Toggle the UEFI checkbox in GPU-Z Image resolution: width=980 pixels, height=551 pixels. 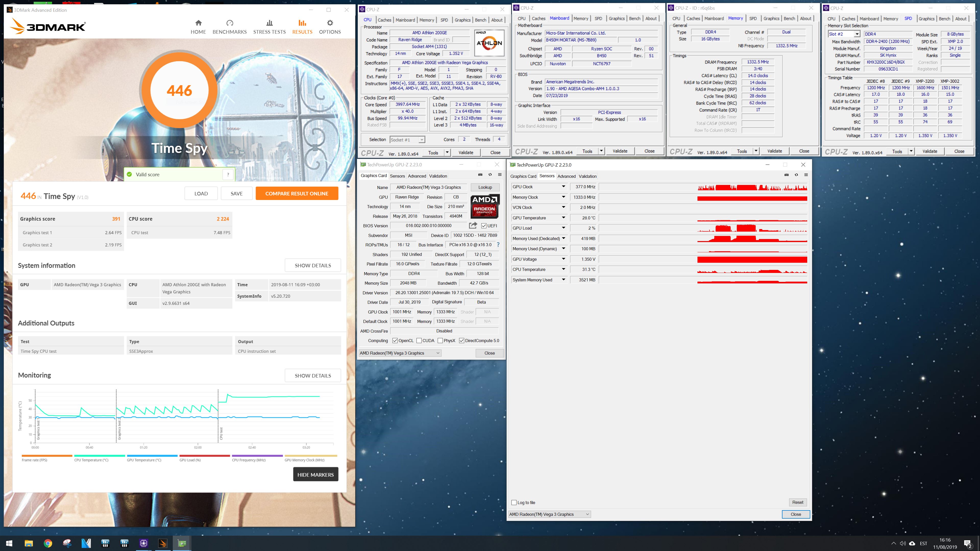[x=484, y=226]
